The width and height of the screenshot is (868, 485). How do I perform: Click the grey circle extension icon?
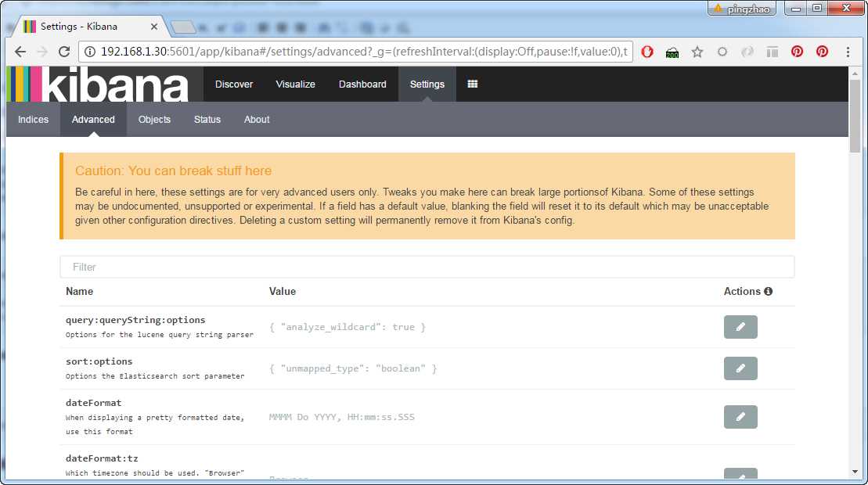click(722, 52)
